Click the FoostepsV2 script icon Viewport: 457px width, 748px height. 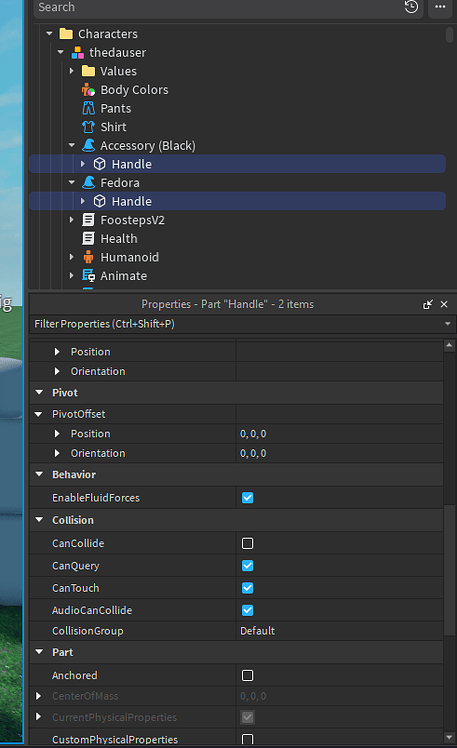pos(88,220)
